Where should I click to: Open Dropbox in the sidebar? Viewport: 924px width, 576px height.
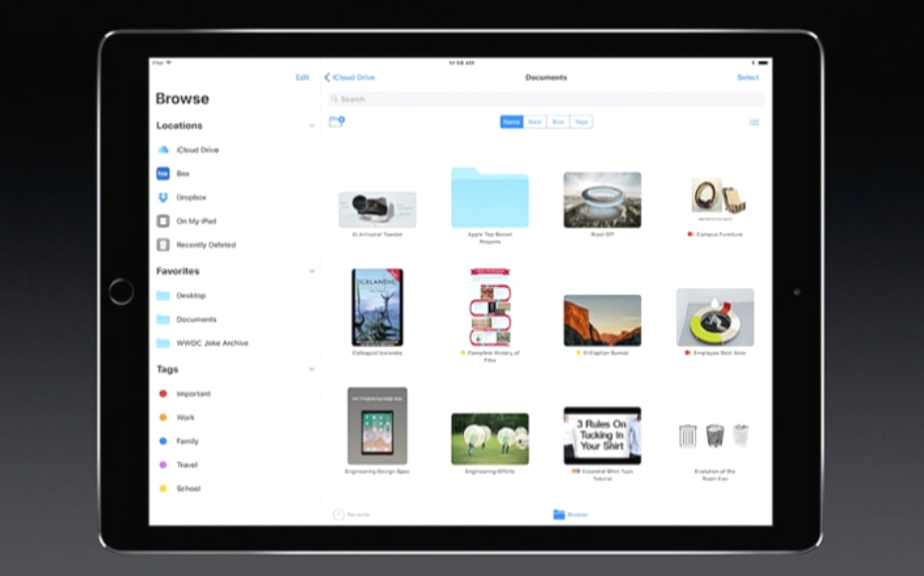coord(190,197)
